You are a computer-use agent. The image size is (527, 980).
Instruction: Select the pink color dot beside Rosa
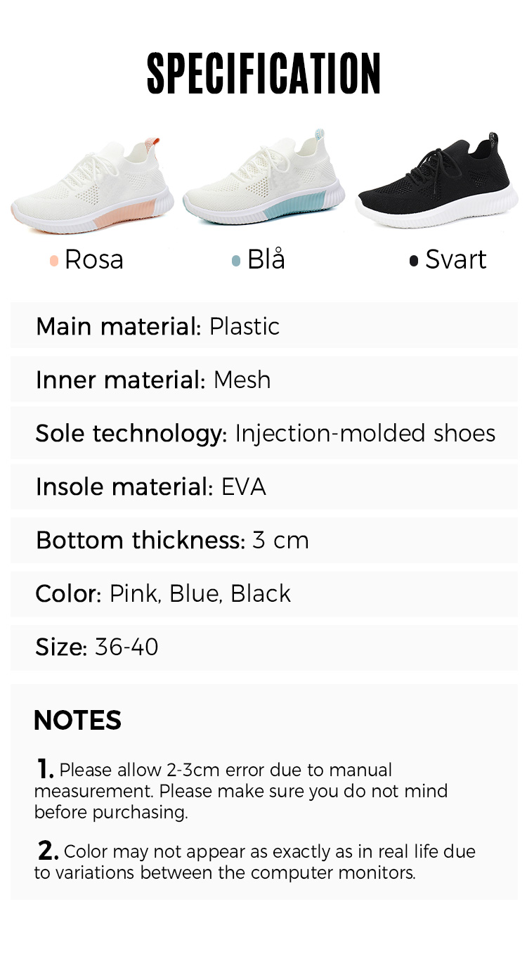54,261
